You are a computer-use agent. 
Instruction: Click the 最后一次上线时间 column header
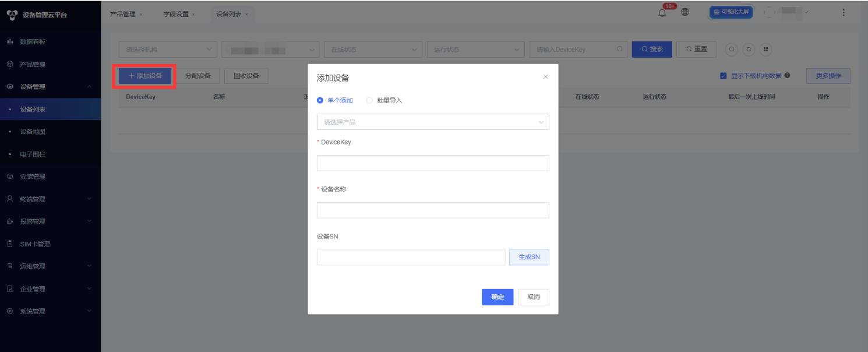tap(751, 97)
